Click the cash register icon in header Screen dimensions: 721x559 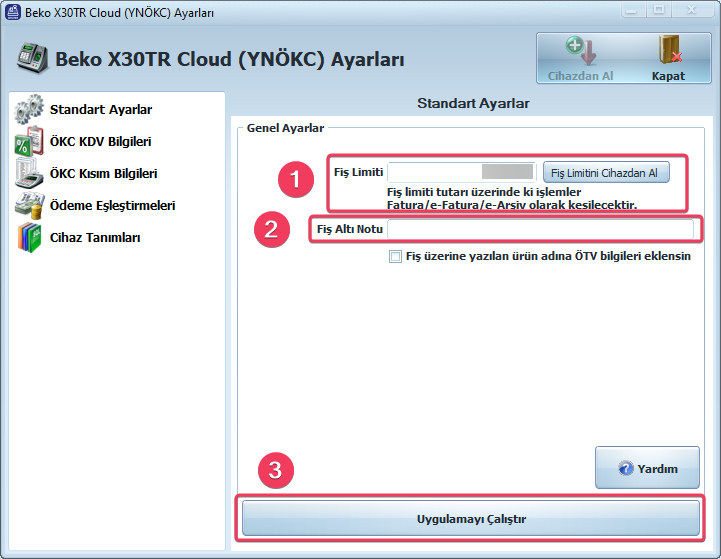click(x=32, y=60)
